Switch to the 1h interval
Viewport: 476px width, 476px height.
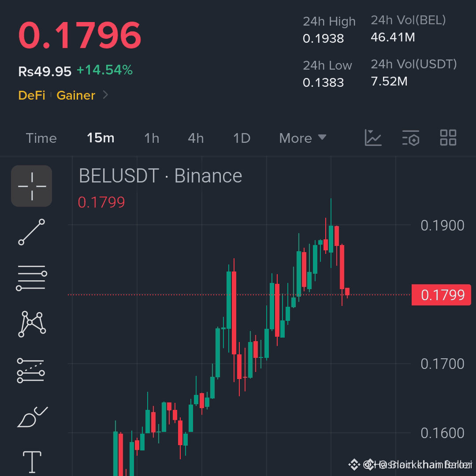coord(152,138)
